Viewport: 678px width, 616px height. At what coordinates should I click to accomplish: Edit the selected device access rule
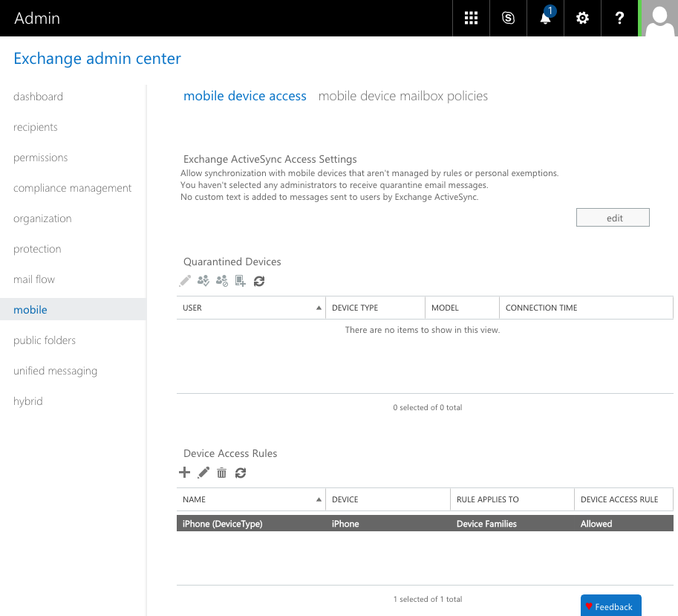(x=203, y=473)
